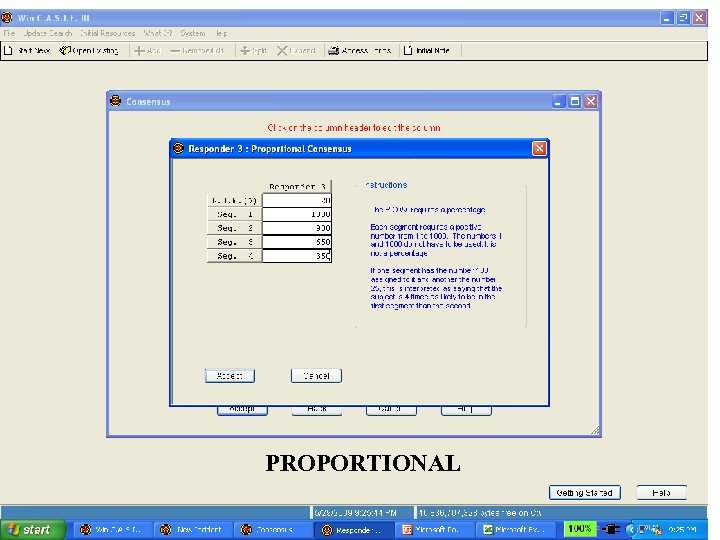Open the File menu
This screenshot has height=540, width=720.
click(x=9, y=33)
